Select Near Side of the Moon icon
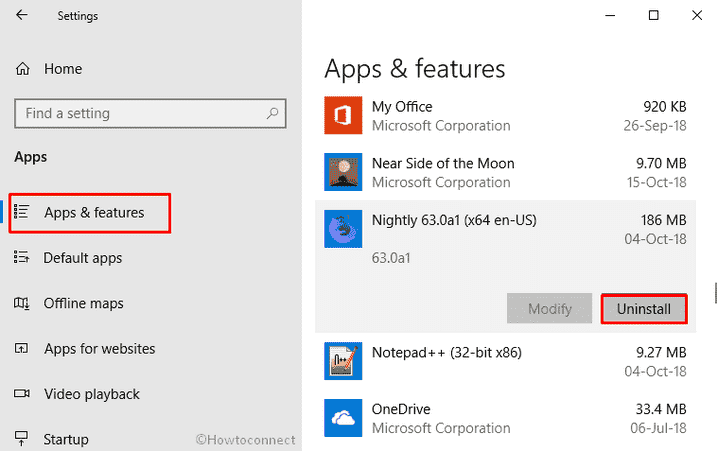Viewport: 717px width, 451px height. 343,172
